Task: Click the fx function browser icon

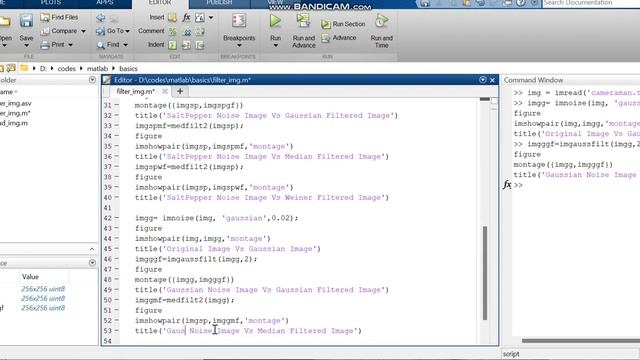Action: (x=507, y=185)
